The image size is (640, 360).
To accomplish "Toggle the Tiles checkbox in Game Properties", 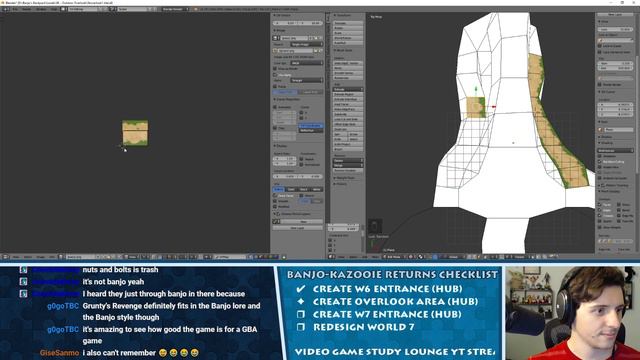I will 275,128.
